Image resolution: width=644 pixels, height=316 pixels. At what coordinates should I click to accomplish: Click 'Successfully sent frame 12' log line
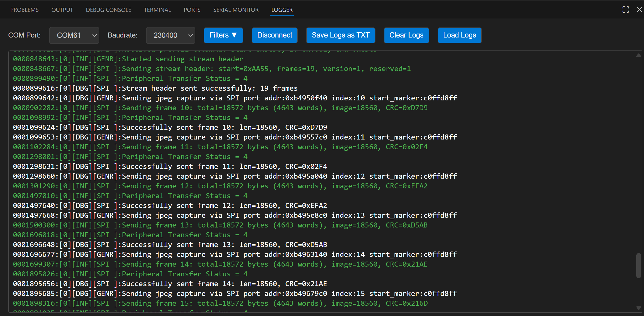click(170, 206)
